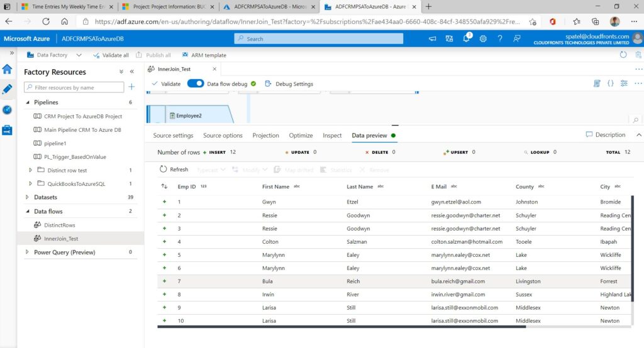
Task: Click Validate in data flow toolbar
Action: point(166,84)
